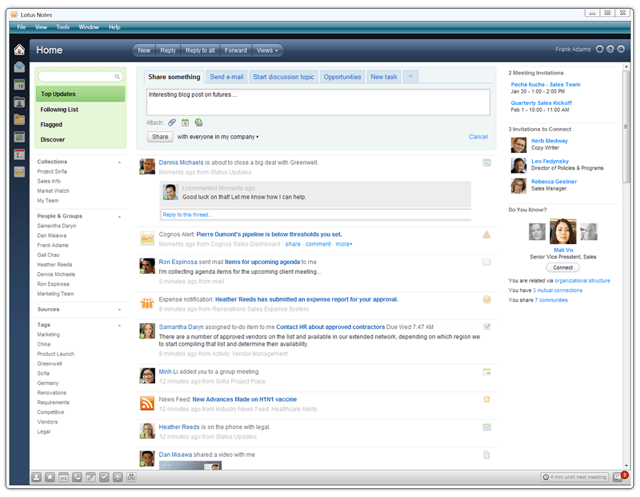
Task: Click the Home icon in left sidebar
Action: (x=18, y=49)
